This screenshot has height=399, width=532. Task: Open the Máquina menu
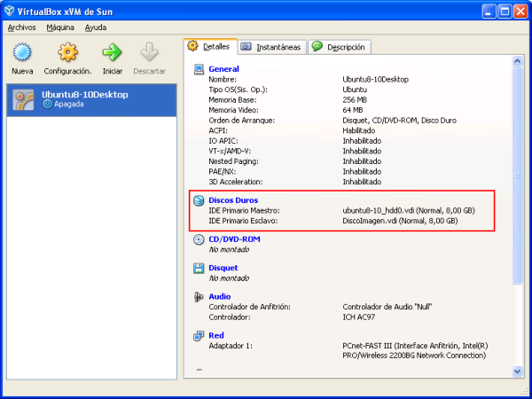click(60, 27)
